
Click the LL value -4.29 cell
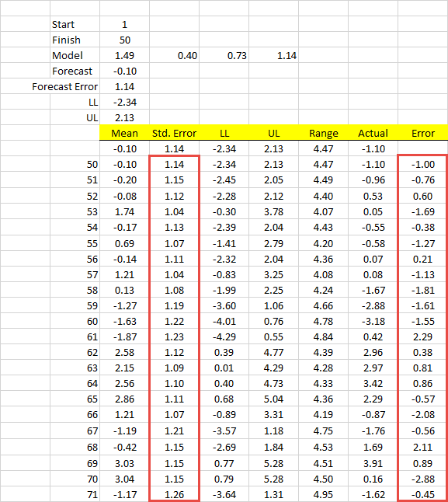coord(224,336)
